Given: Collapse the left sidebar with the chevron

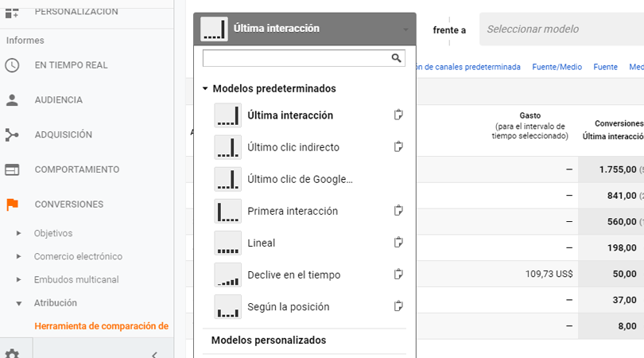Looking at the screenshot, I should (154, 354).
